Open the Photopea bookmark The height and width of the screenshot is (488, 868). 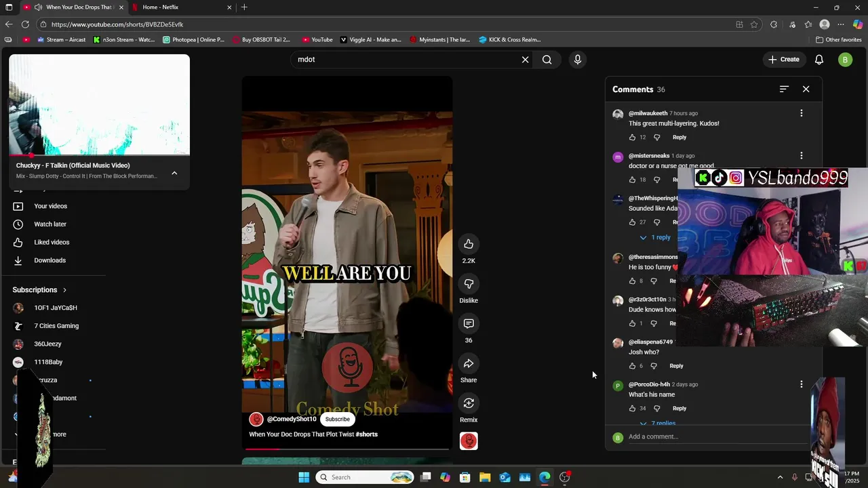[193, 40]
